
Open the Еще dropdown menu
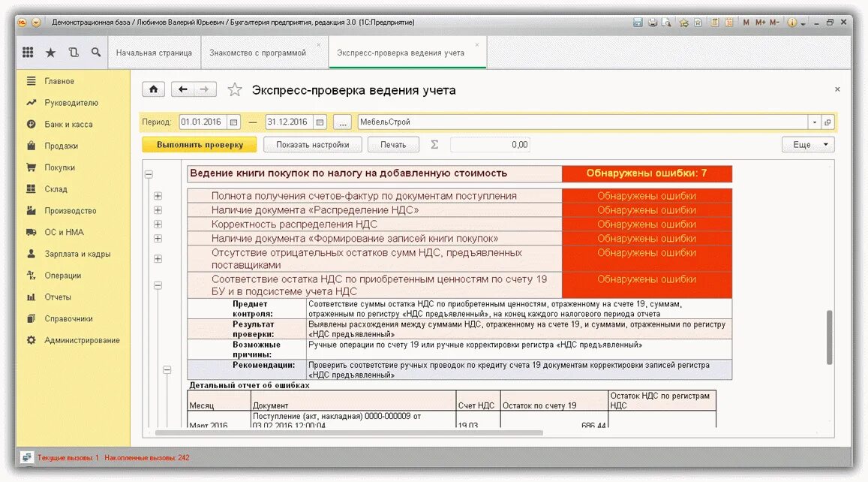pos(808,145)
